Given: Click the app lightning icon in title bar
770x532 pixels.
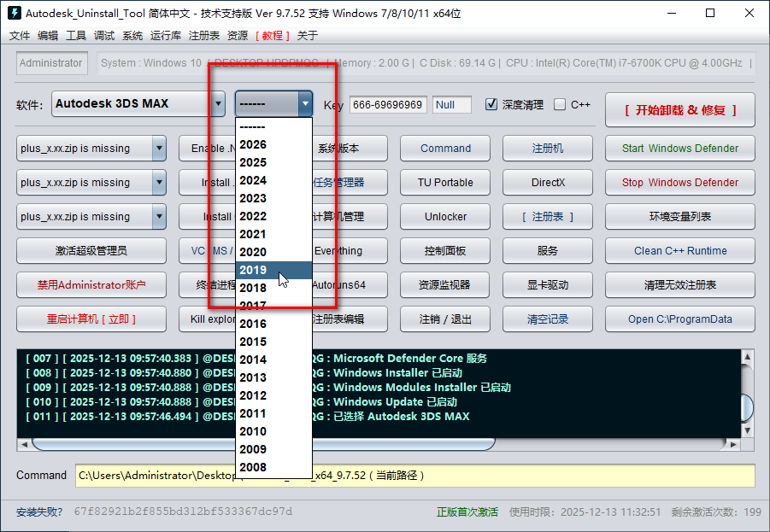Looking at the screenshot, I should pos(15,13).
